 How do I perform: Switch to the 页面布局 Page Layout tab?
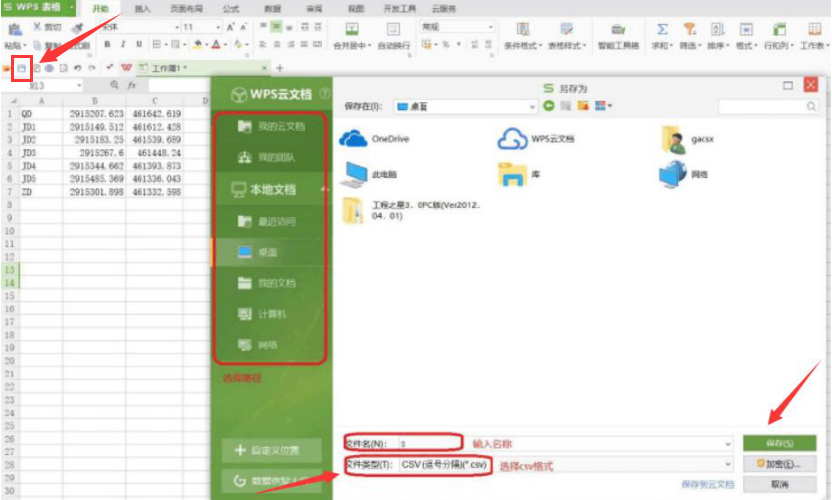click(x=186, y=9)
